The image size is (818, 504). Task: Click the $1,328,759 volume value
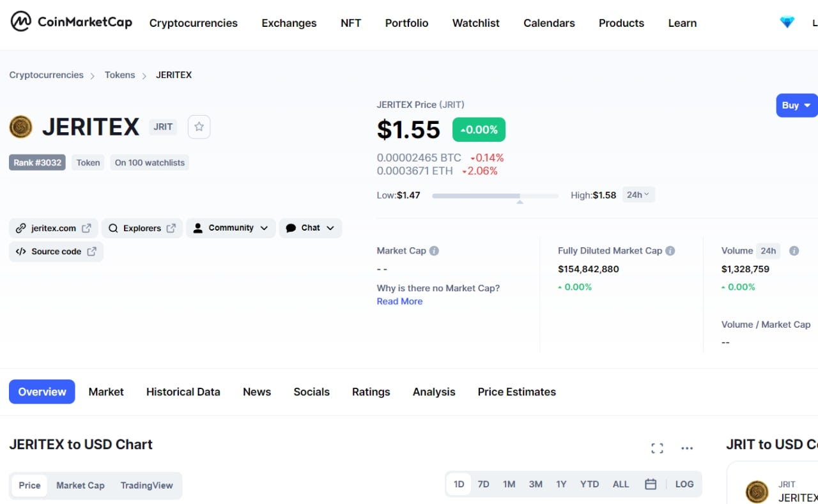745,269
